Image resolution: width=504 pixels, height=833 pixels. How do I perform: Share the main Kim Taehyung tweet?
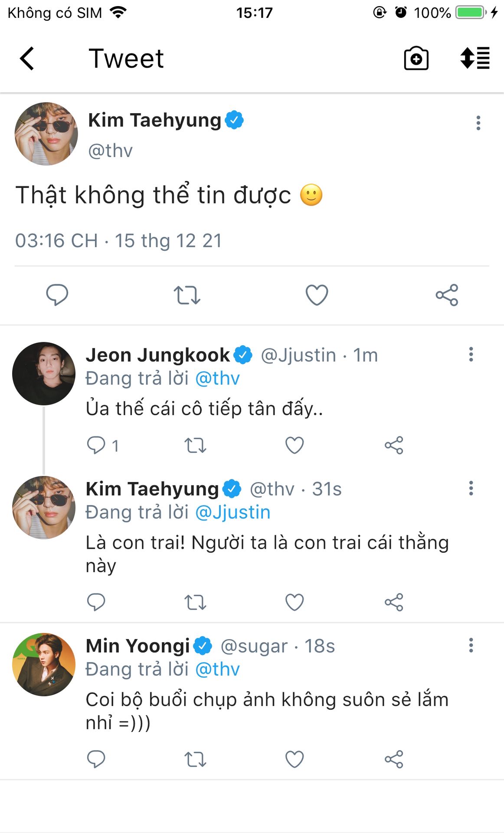click(447, 295)
